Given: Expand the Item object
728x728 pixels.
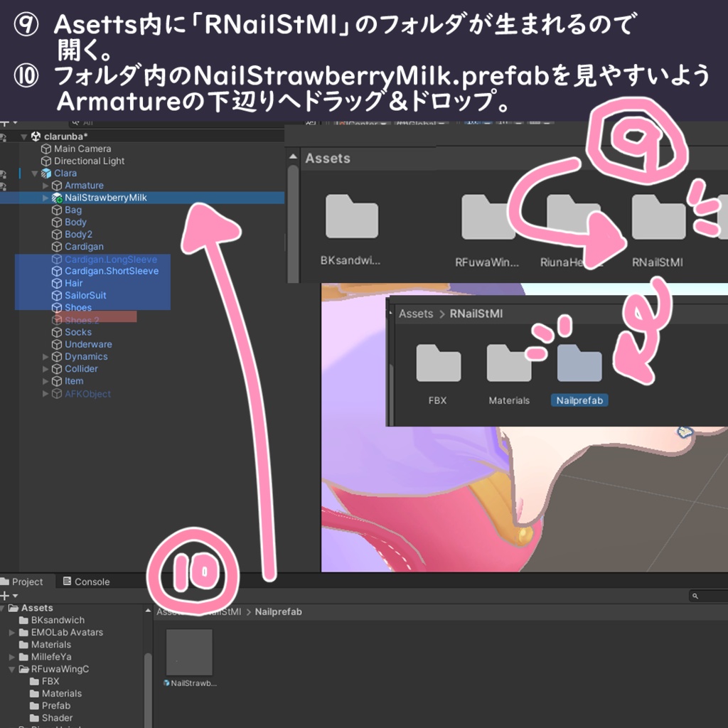Looking at the screenshot, I should click(45, 381).
